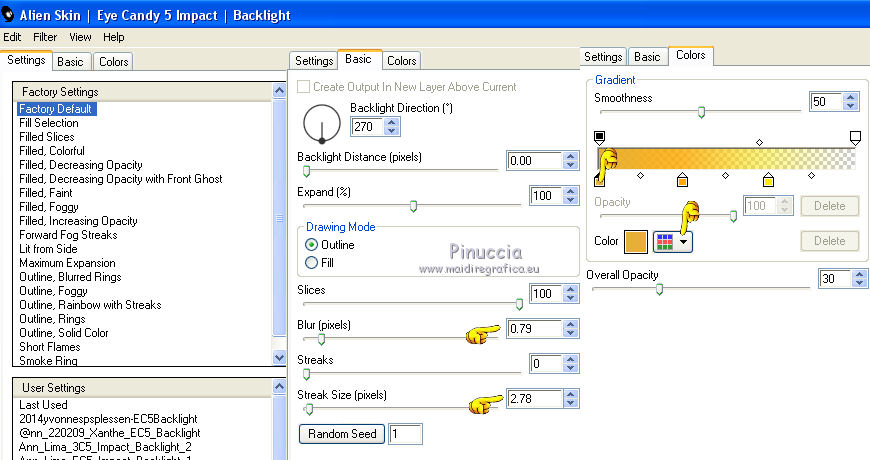This screenshot has height=460, width=870.
Task: Select Smoke Ring preset
Action: click(48, 361)
